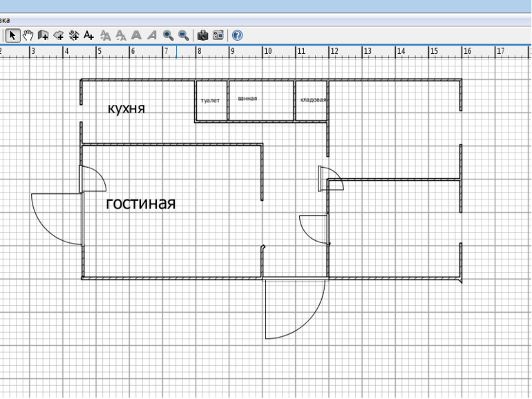This screenshot has width=532, height=399.
Task: Select the 'кухня' room label
Action: [126, 108]
